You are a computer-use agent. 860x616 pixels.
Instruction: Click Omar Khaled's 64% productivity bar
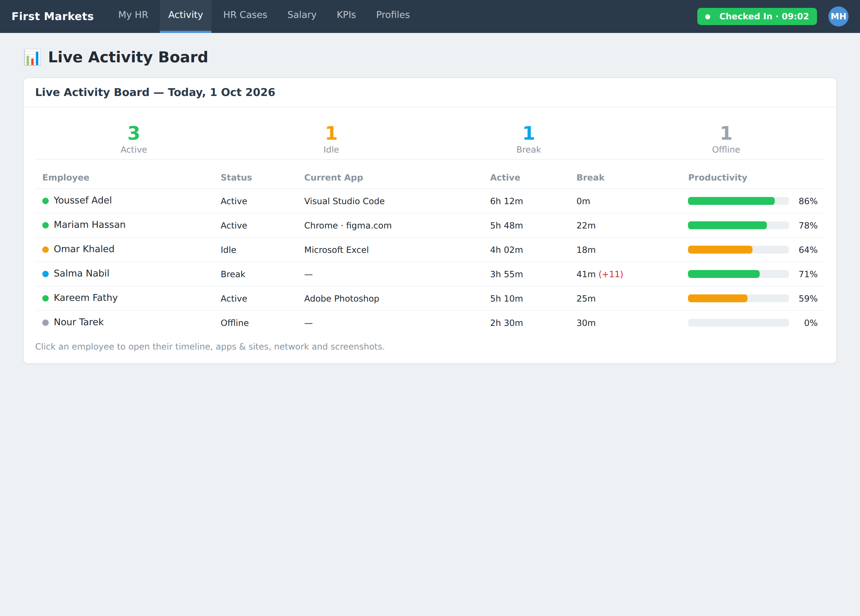point(738,249)
